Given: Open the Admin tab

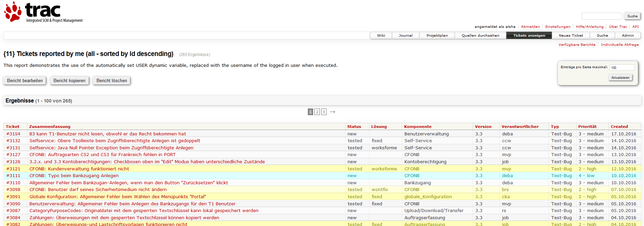Looking at the screenshot, I should pos(628,36).
